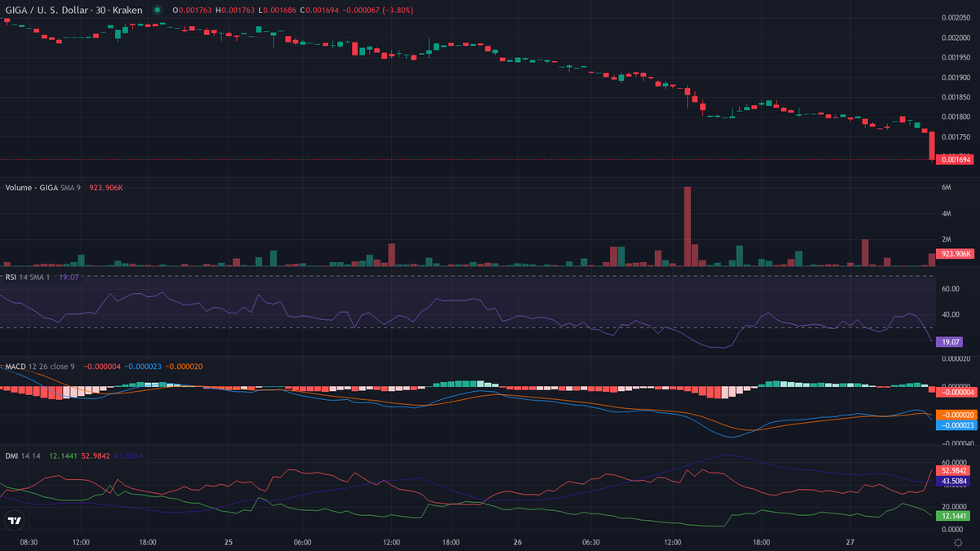Image resolution: width=980 pixels, height=551 pixels.
Task: Click price axis label 0.001750
Action: coord(955,137)
